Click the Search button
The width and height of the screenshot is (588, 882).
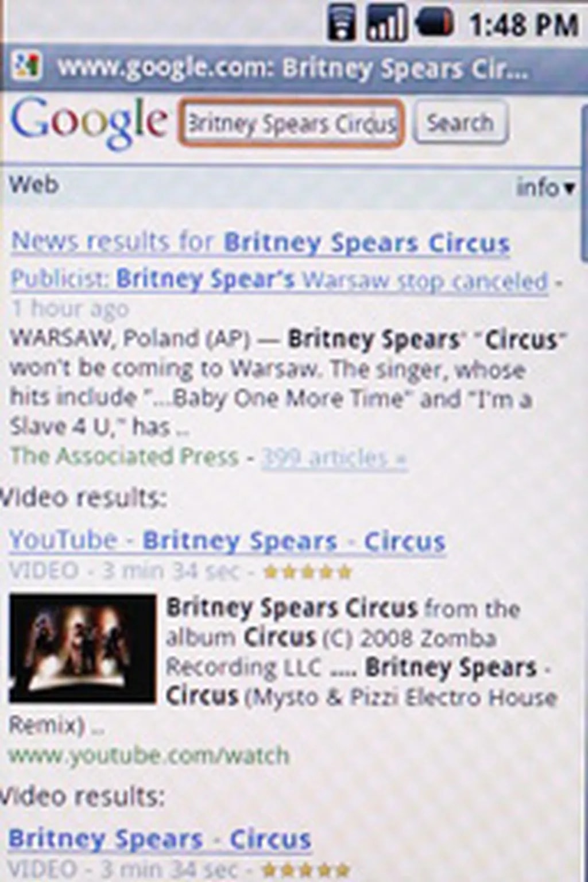460,122
